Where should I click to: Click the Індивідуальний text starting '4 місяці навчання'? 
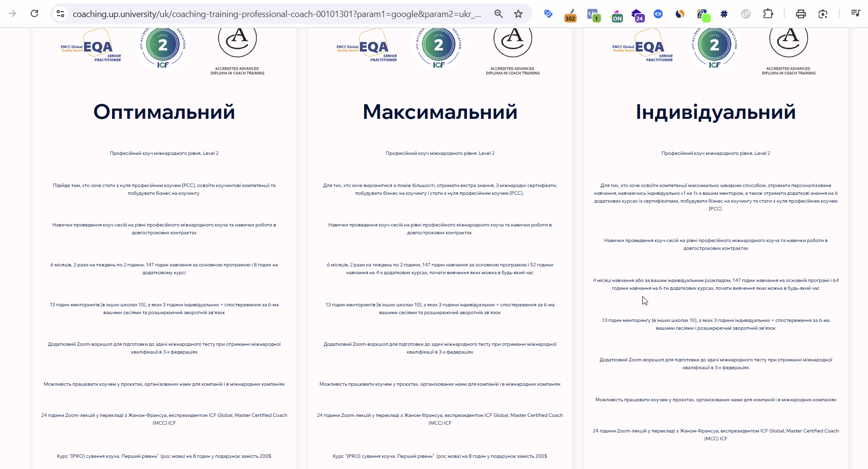(x=716, y=284)
